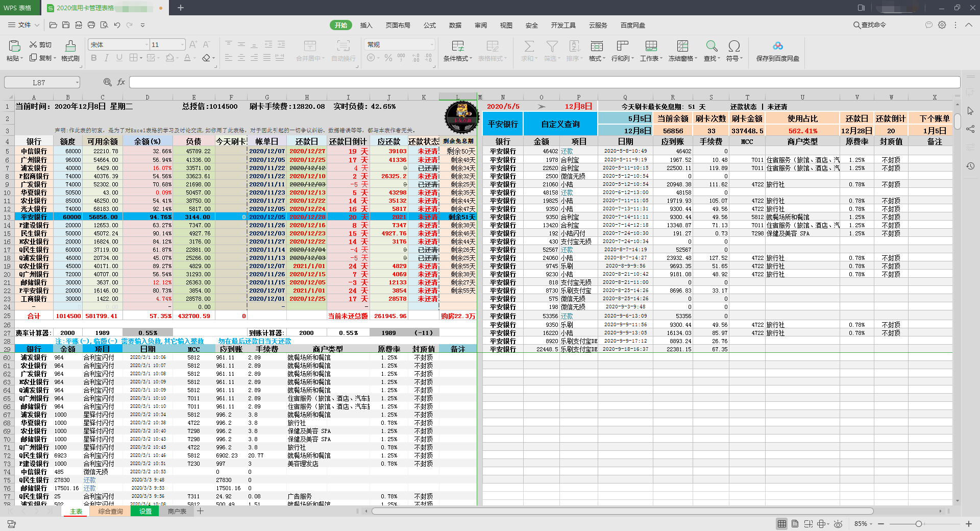980x531 pixels.
Task: Click the Print icon
Action: (91, 25)
